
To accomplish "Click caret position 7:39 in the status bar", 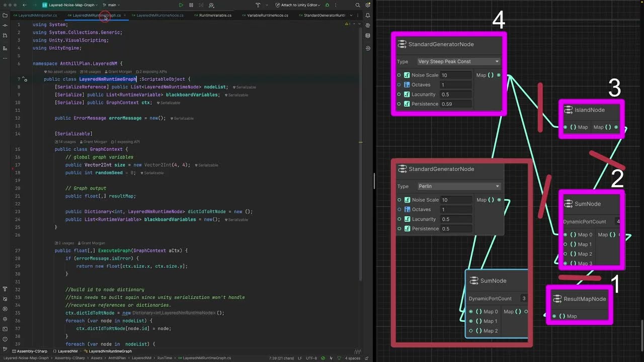I will (281, 358).
